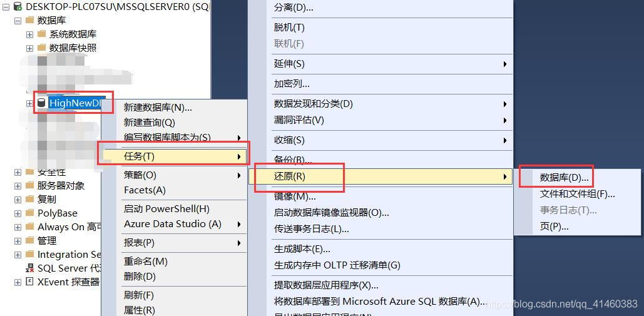Expand the PolyBase node

click(x=18, y=213)
